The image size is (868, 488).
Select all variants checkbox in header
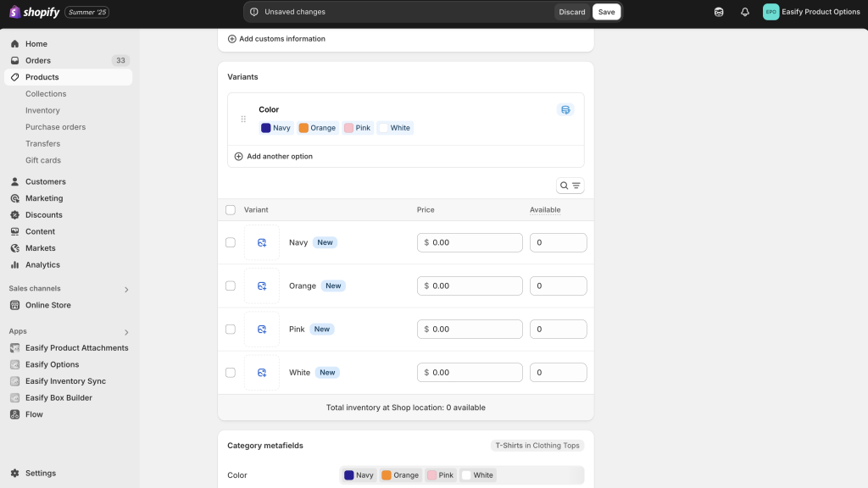[231, 210]
